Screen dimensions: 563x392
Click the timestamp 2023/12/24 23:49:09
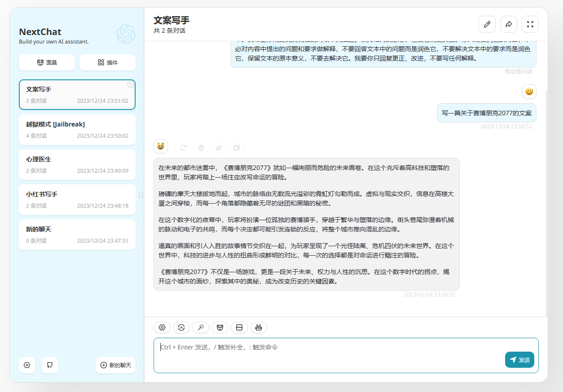click(103, 171)
